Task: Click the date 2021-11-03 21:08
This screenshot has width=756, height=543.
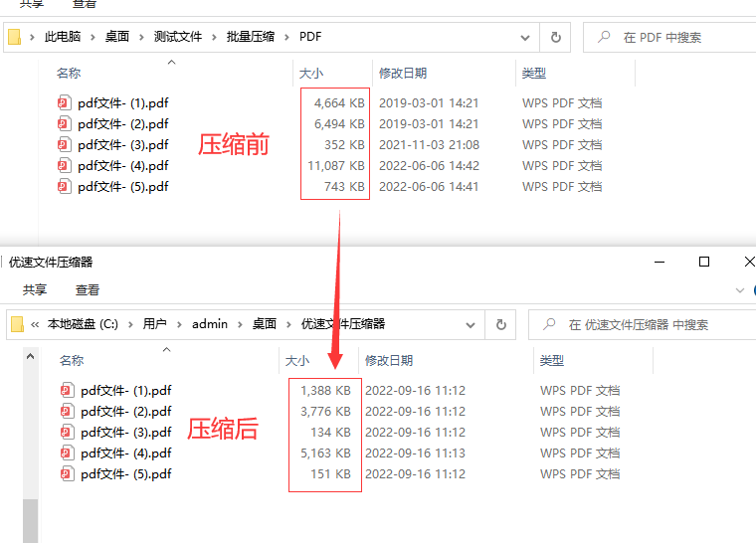Action: [x=429, y=145]
